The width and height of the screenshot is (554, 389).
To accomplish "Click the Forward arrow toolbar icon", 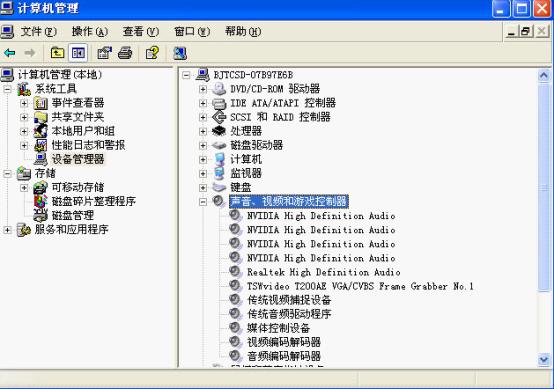I will tap(30, 53).
